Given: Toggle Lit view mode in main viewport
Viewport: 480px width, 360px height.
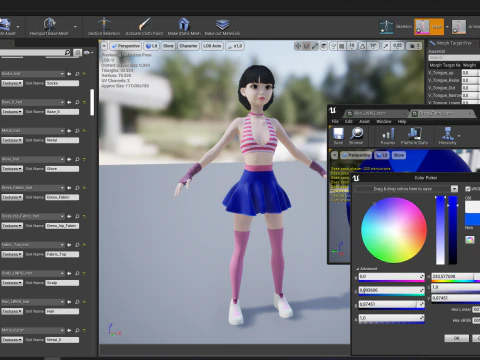Looking at the screenshot, I should coord(152,46).
